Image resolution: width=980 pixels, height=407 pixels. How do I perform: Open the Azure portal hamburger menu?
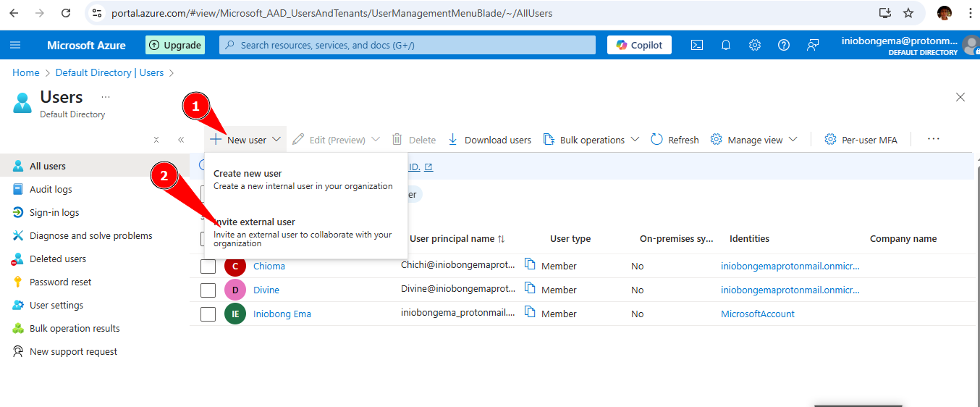coord(15,45)
